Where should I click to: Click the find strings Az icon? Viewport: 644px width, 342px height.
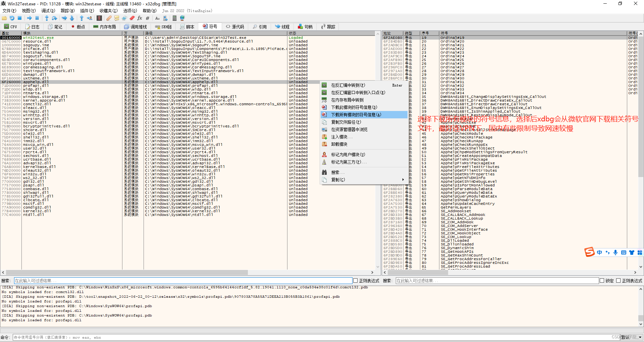(x=157, y=18)
